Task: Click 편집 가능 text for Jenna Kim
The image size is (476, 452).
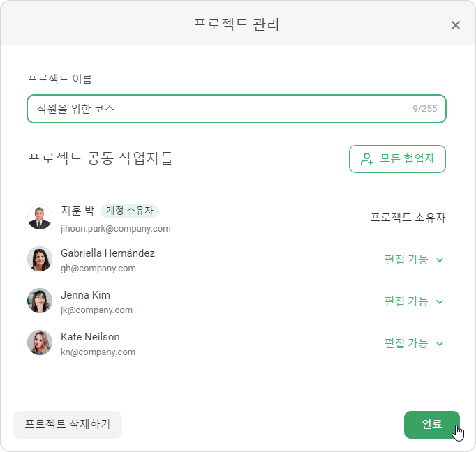Action: [406, 301]
